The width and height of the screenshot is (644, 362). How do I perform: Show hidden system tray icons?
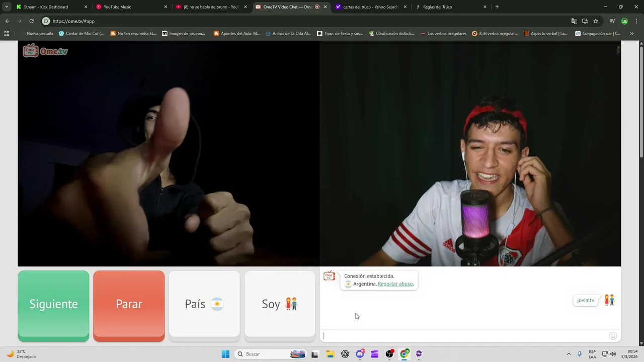[x=569, y=354]
